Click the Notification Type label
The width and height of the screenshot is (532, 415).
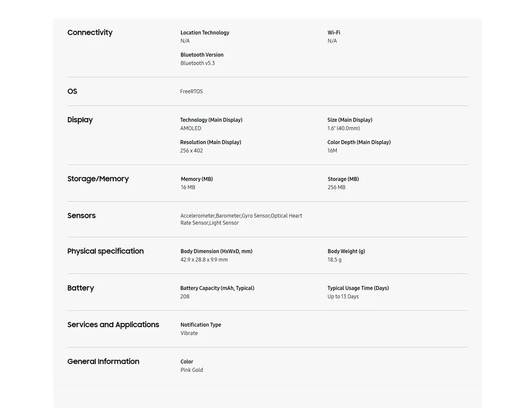pos(201,325)
